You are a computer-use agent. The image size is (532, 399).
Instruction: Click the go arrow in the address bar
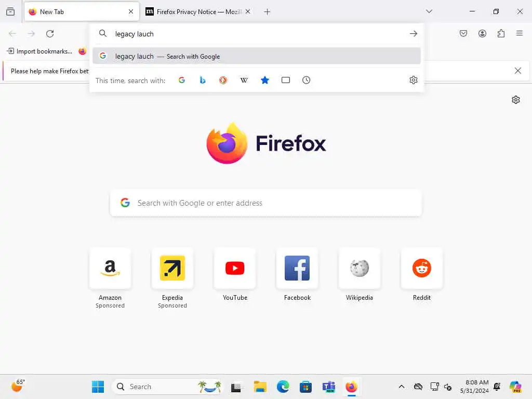tap(413, 34)
